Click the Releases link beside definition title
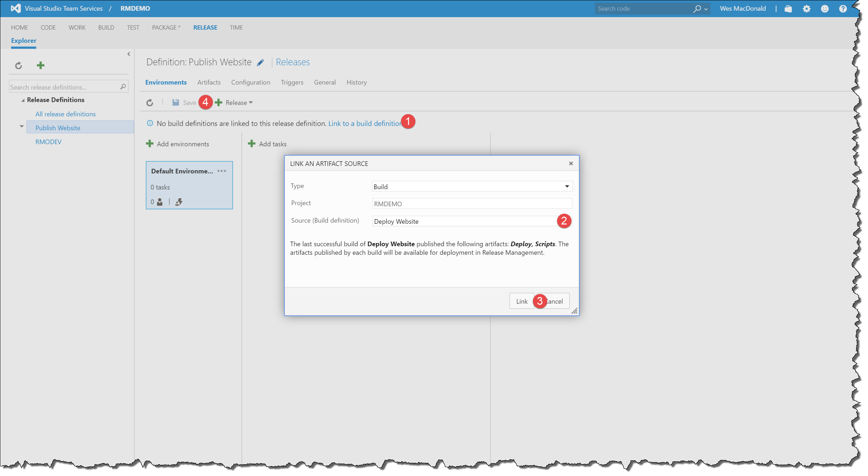Image resolution: width=868 pixels, height=476 pixels. coord(293,62)
